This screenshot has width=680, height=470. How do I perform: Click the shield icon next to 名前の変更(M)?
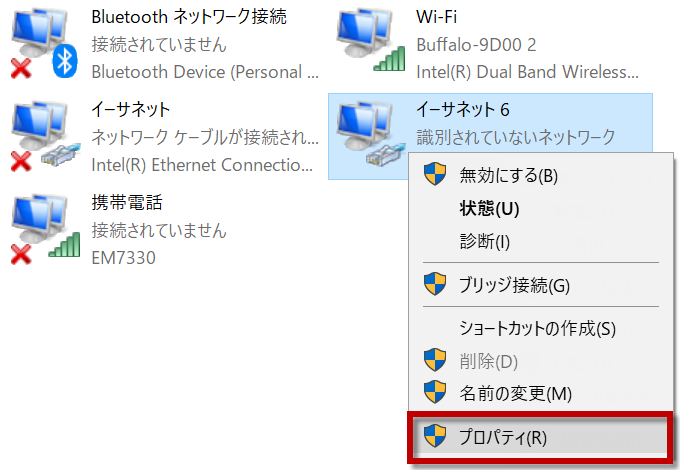435,392
